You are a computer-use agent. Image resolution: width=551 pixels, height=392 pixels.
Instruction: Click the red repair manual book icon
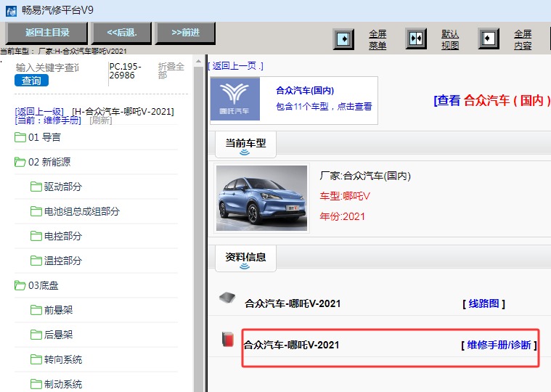coord(228,339)
